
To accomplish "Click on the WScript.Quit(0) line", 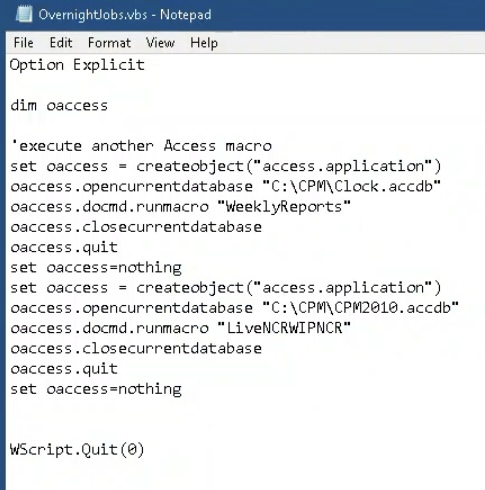I will click(77, 449).
